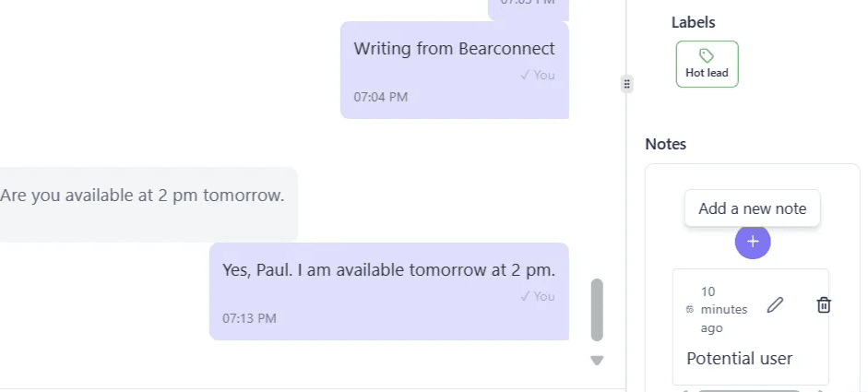Click the sent checkmark under Bearconnect message

[524, 76]
